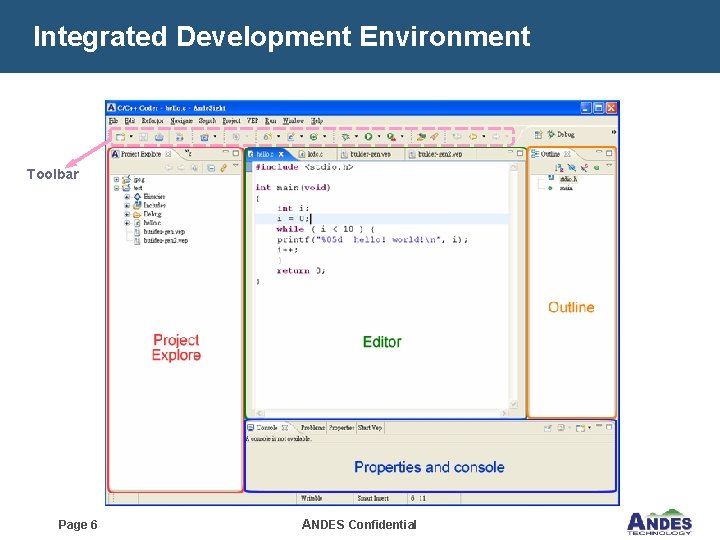Open the Help menu
Viewport: 720px width, 540px height.
(x=317, y=121)
